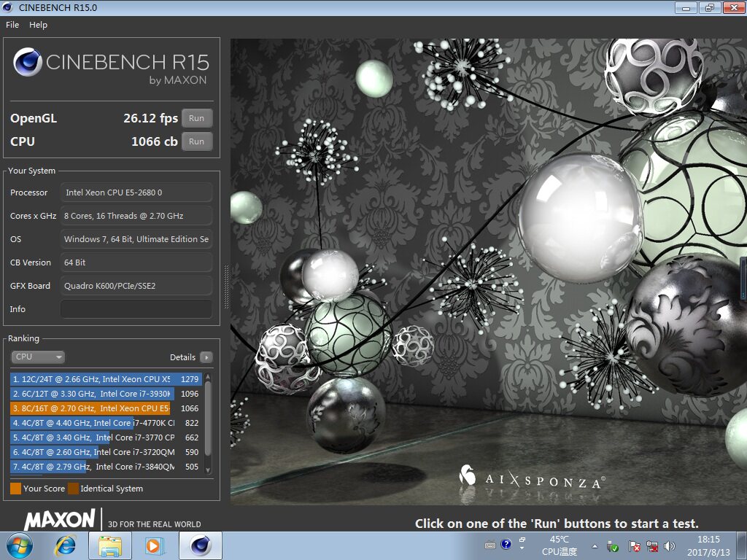Click the orange Your Score swatch
747x560 pixels.
(16, 489)
